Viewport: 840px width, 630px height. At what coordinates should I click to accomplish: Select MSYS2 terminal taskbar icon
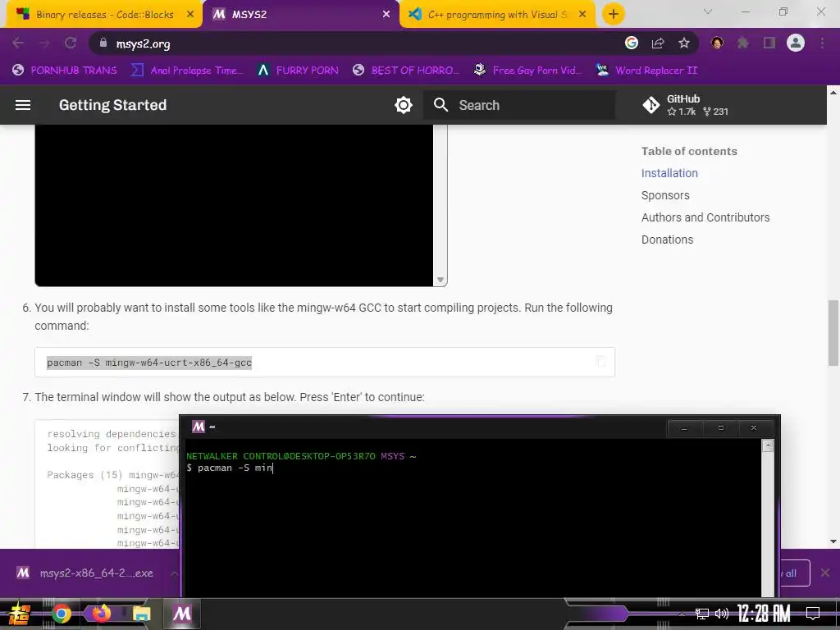point(181,614)
